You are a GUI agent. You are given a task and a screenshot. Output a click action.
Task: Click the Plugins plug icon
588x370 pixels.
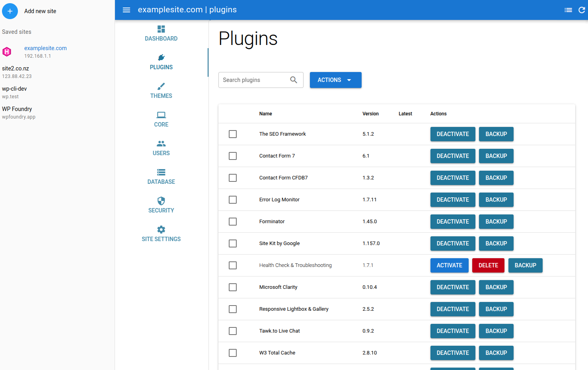tap(161, 58)
